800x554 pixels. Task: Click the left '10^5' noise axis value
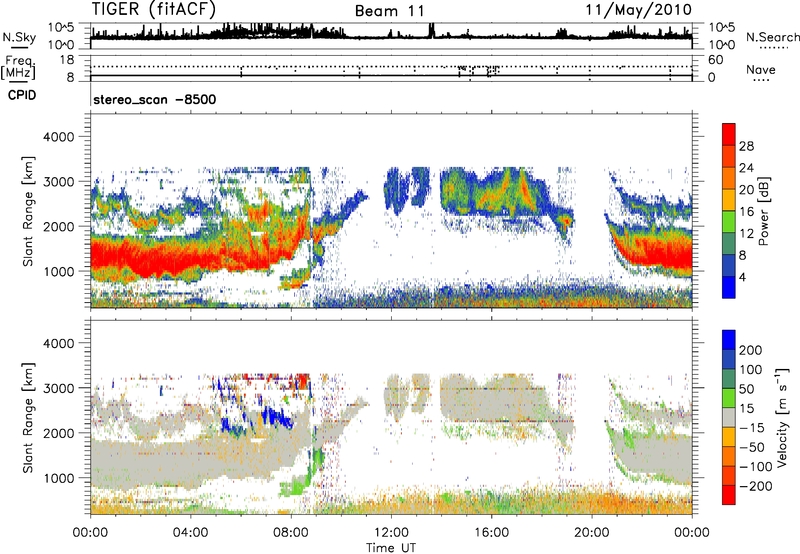[x=61, y=27]
